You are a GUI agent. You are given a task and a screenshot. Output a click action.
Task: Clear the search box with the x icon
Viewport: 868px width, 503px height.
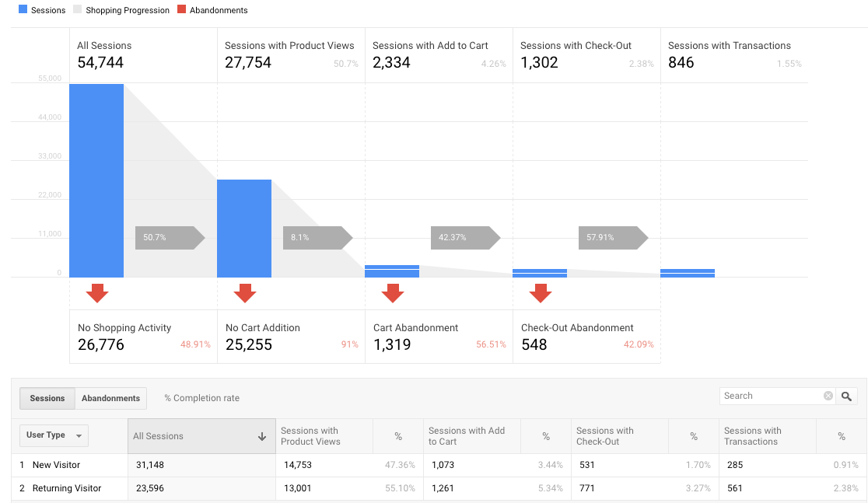pyautogui.click(x=828, y=396)
